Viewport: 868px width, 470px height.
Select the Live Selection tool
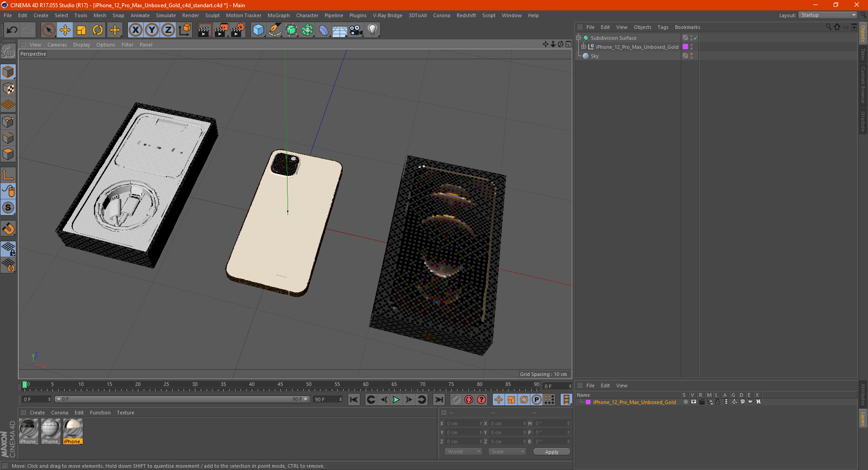pyautogui.click(x=48, y=30)
